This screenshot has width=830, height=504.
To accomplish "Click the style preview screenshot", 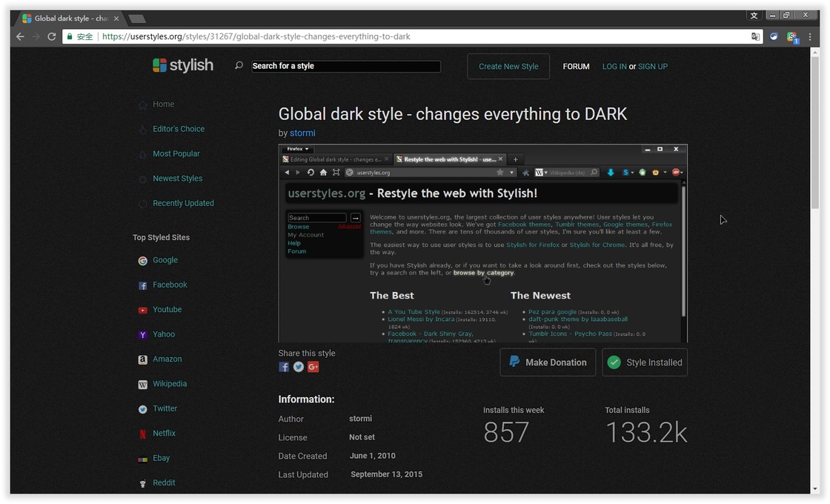I will 482,244.
